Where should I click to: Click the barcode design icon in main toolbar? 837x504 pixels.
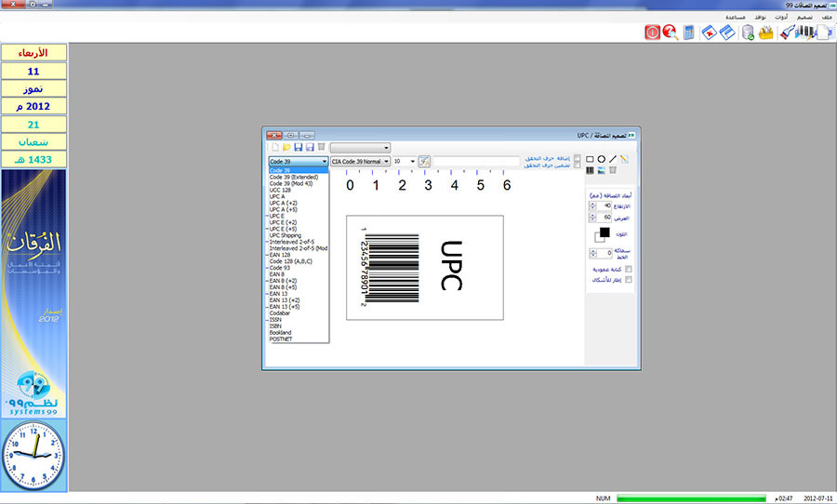pyautogui.click(x=805, y=33)
